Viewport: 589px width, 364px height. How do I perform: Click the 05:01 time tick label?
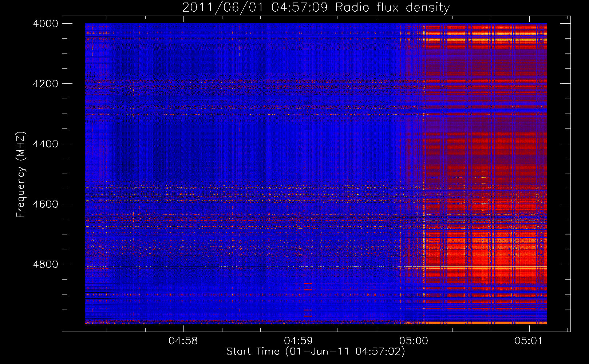click(x=528, y=341)
